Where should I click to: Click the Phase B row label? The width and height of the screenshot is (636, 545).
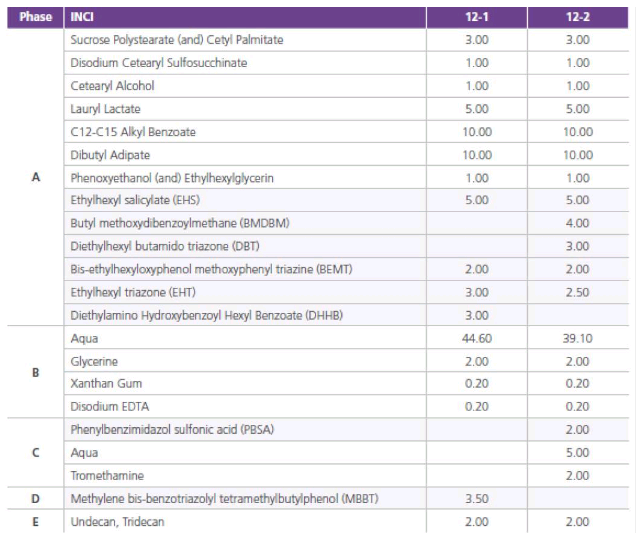click(36, 372)
